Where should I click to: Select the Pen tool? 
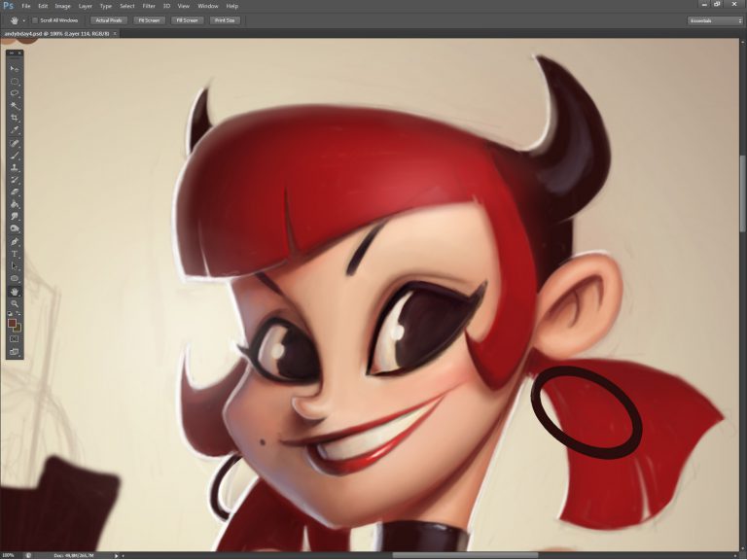pos(15,242)
